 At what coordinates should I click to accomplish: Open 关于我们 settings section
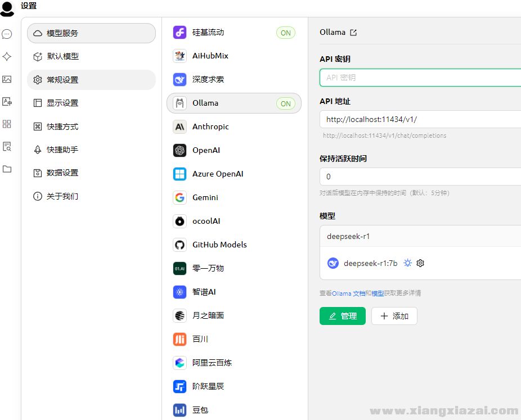pyautogui.click(x=91, y=196)
